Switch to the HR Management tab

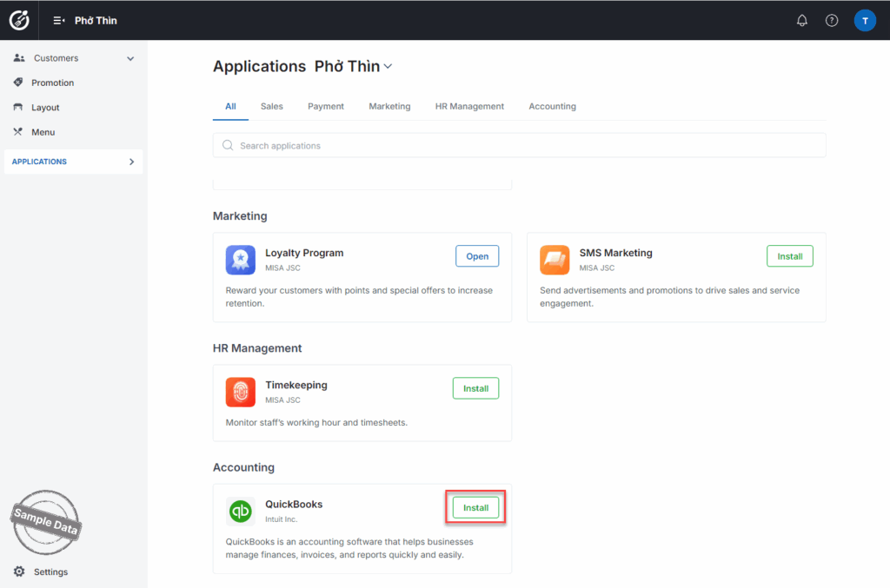pos(469,106)
